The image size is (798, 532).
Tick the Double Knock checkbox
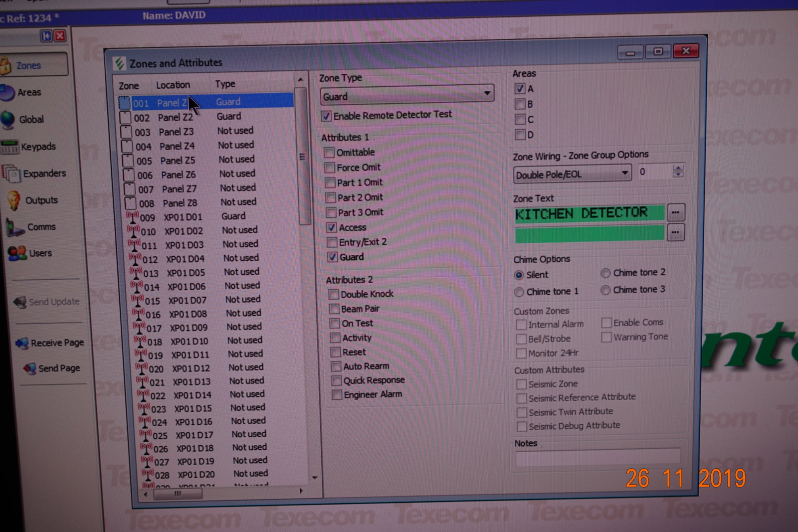pos(334,294)
